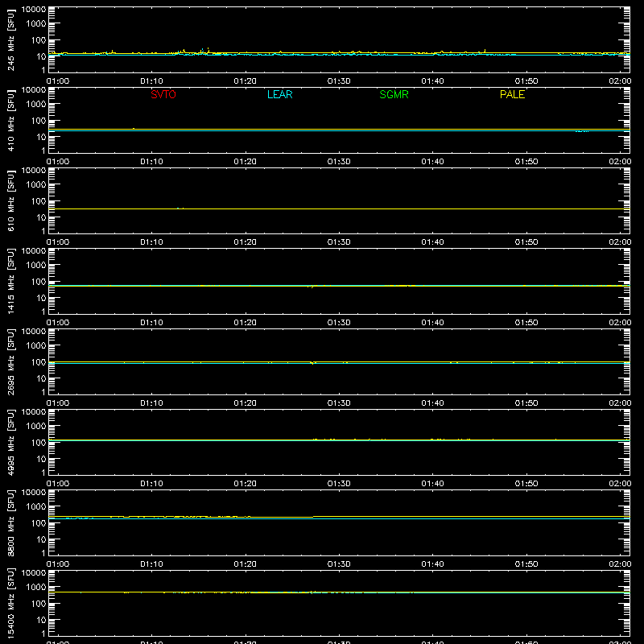Screen dimensions: 644x644
Task: Click '01:10' time label below 4995 MHz panel
Action: [x=151, y=484]
